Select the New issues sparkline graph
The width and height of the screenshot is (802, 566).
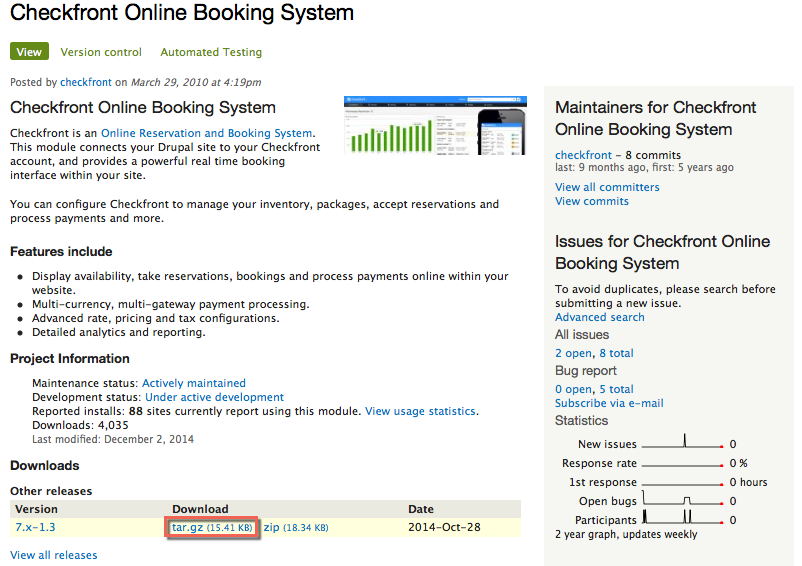(x=682, y=441)
